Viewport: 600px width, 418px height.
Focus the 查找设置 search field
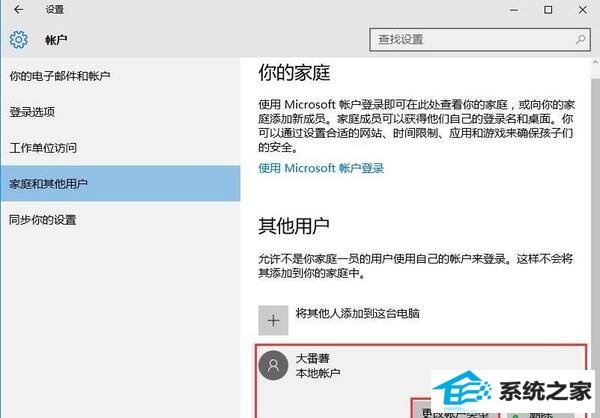(x=480, y=39)
